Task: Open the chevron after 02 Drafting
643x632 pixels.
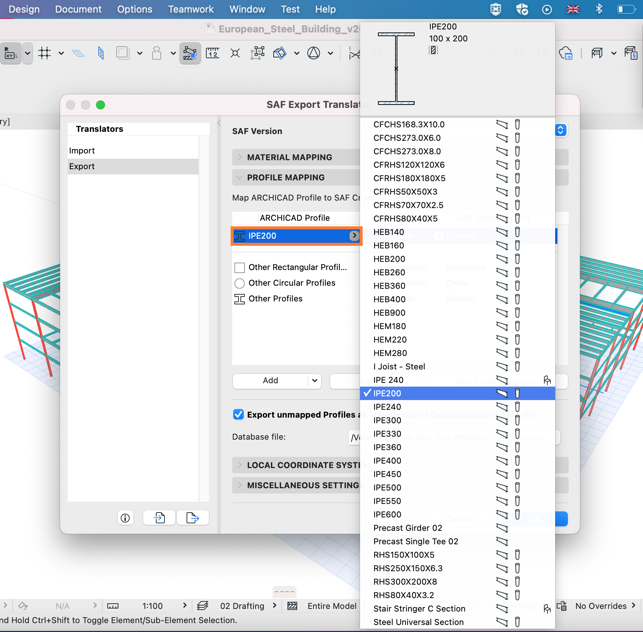Action: (275, 605)
